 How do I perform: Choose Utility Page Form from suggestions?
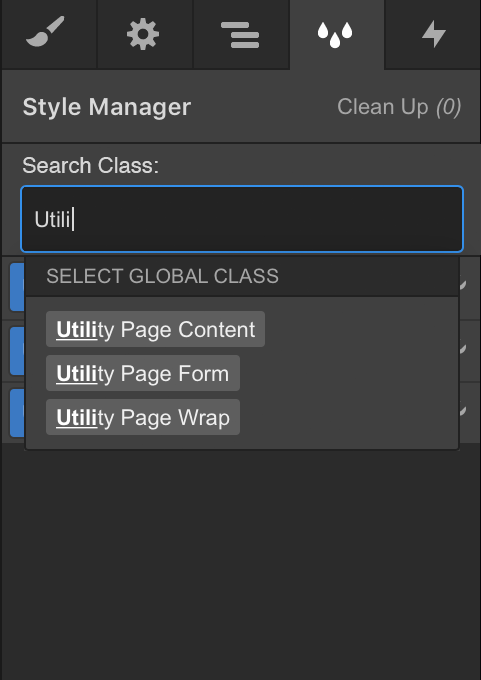[143, 373]
